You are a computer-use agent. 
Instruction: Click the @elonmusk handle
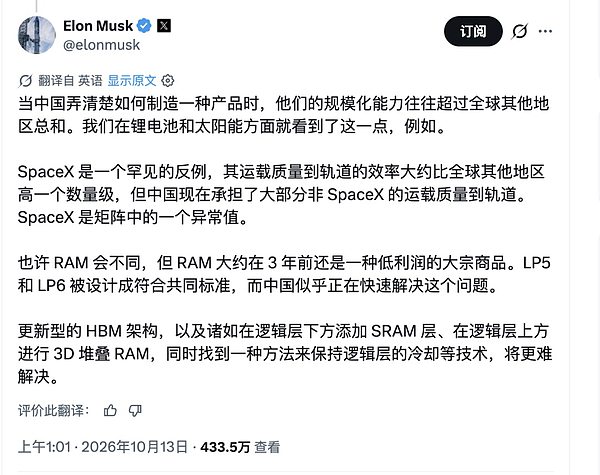point(101,45)
